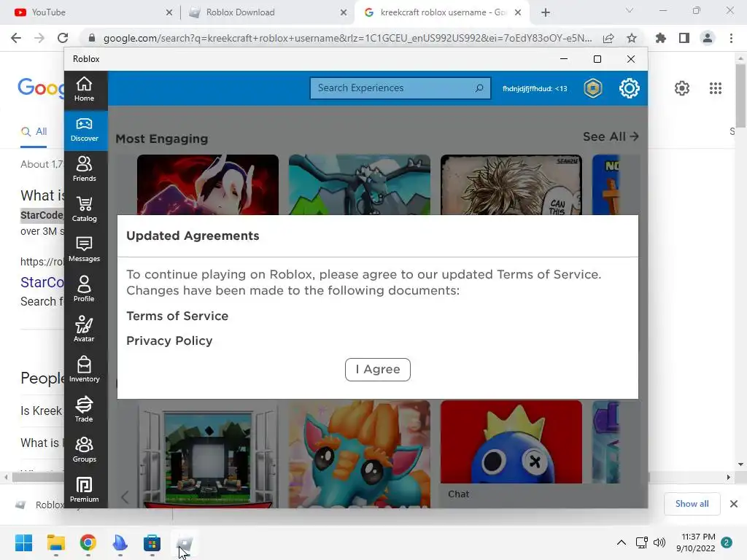Open Premium in Roblox sidebar
Image resolution: width=747 pixels, height=560 pixels.
pos(85,489)
